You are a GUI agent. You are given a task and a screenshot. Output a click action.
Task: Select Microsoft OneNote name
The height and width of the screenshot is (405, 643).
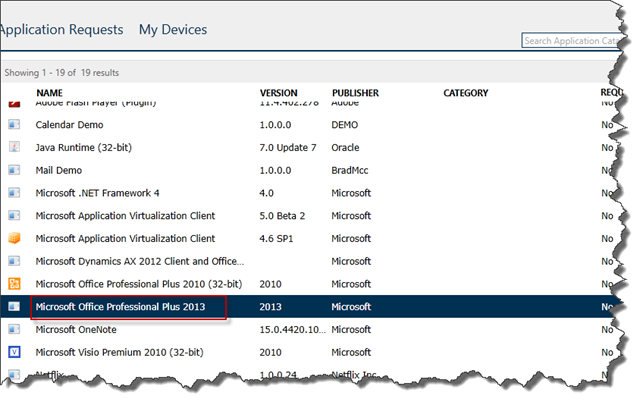(x=76, y=330)
